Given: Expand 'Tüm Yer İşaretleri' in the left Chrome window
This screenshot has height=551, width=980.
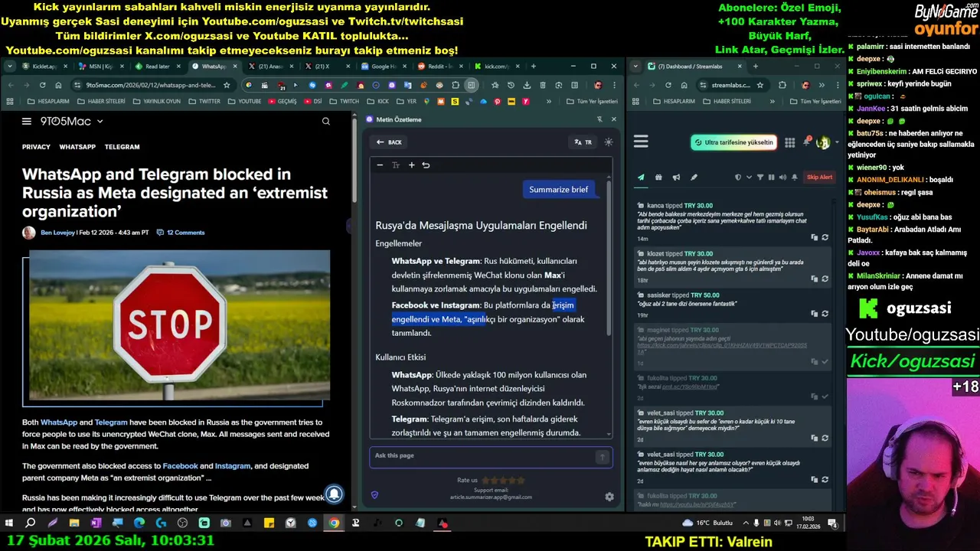Looking at the screenshot, I should [592, 101].
